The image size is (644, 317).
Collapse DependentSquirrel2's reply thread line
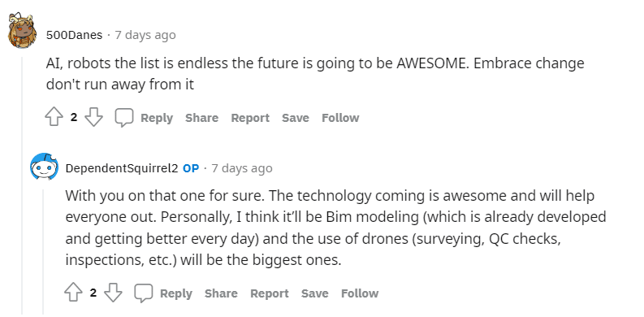pos(44,252)
